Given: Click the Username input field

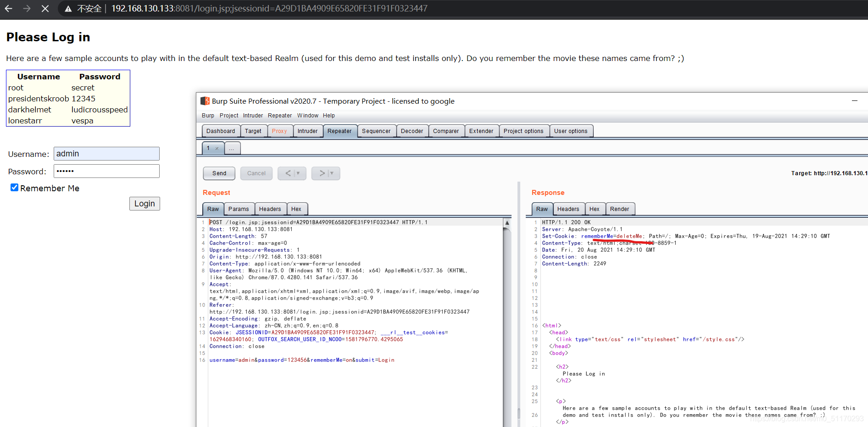Looking at the screenshot, I should [106, 154].
